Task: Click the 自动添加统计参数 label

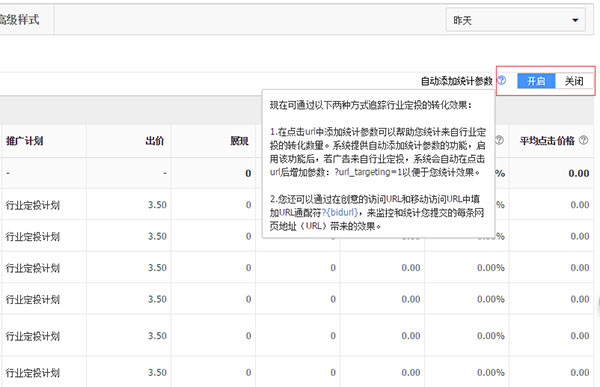Action: click(457, 81)
